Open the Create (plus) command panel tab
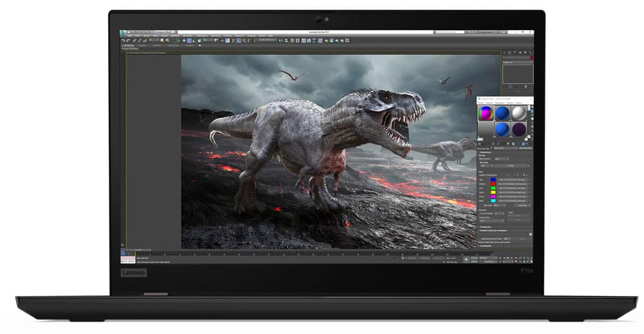 coord(504,53)
